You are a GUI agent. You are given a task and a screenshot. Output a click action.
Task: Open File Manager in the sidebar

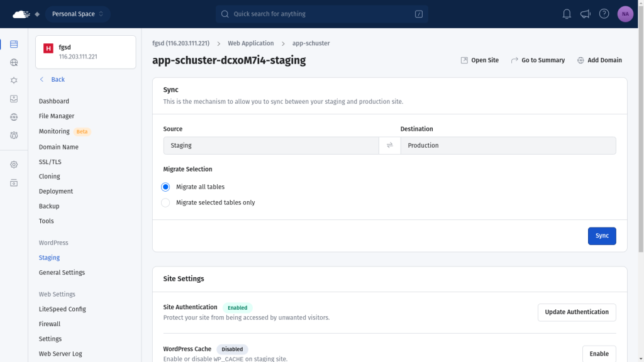(57, 116)
